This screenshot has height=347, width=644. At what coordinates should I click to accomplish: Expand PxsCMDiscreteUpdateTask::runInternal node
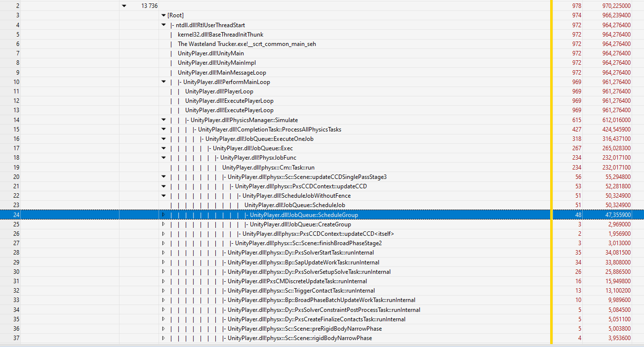tap(163, 281)
